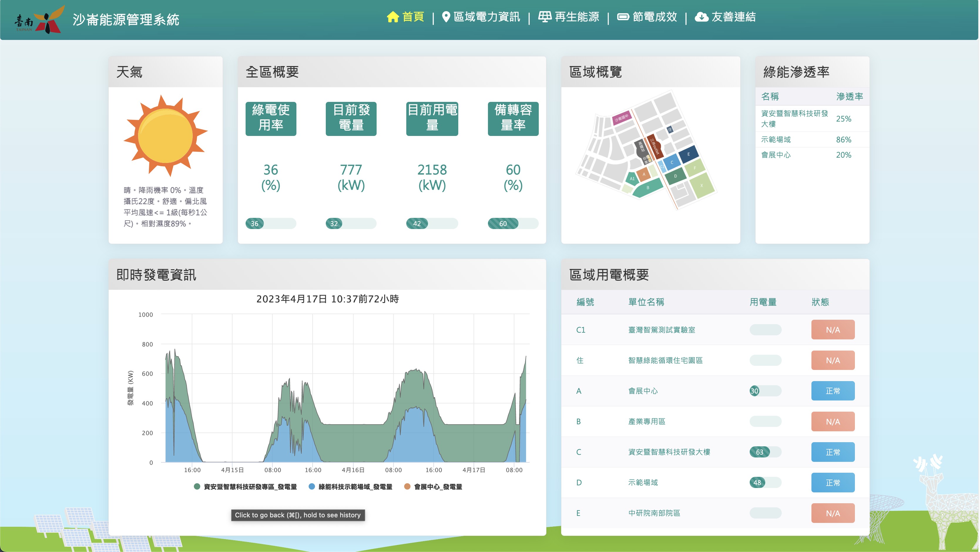Viewport: 980px width, 552px height.
Task: Toggle orange legend dot for 會展中心_發電量
Action: [x=407, y=487]
